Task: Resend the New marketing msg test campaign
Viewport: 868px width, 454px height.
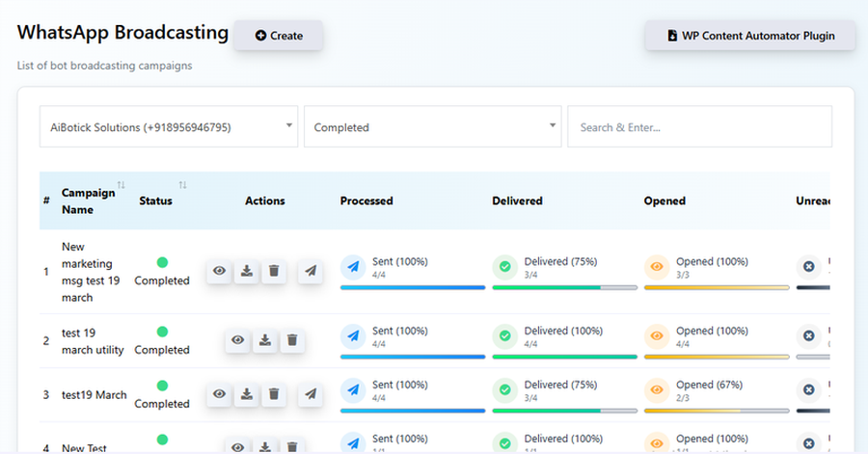Action: tap(310, 272)
